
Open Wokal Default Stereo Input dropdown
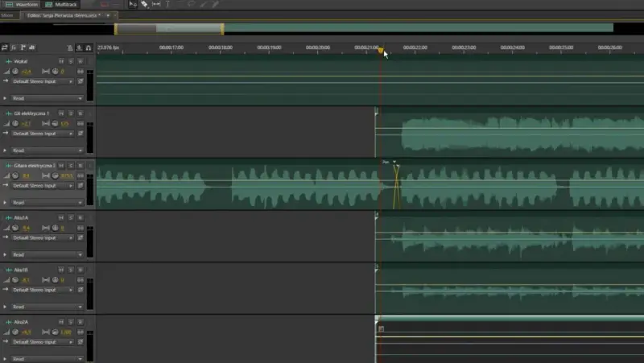43,82
